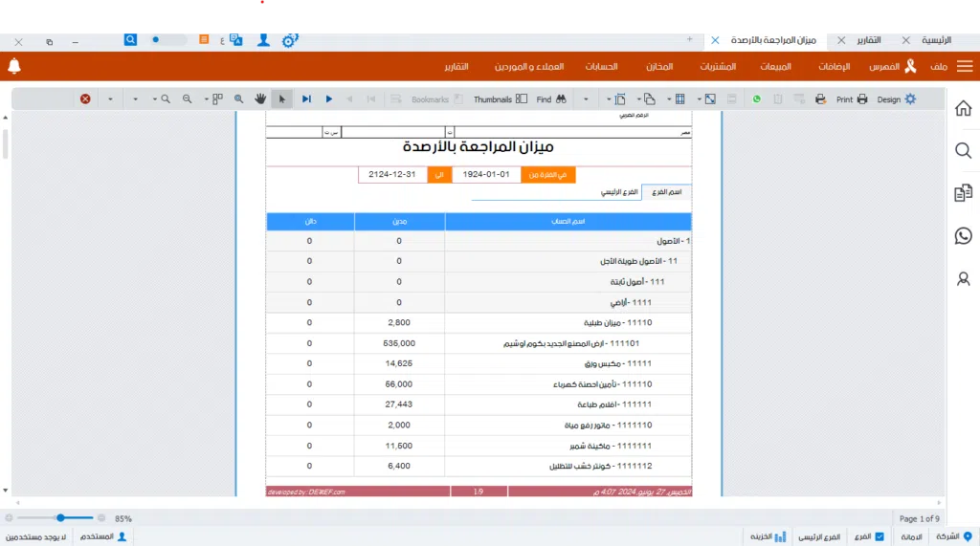Screen dimensions: 980x546
Task: Click the page size icon
Action: [620, 98]
